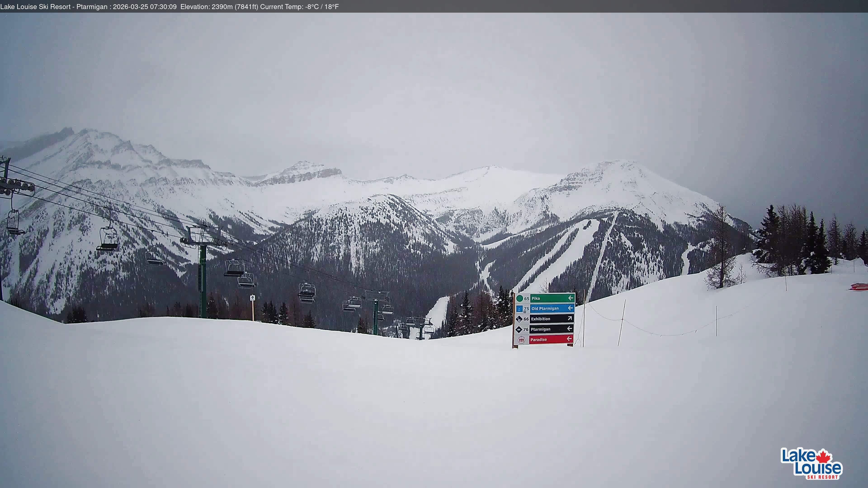
Task: Click the black diamond icon beside Ptarmigan run
Action: (x=519, y=330)
